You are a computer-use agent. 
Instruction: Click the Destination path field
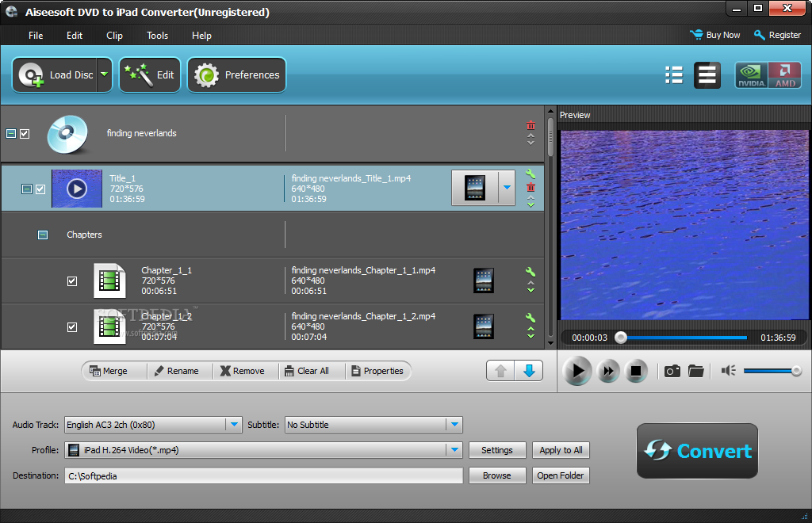(263, 476)
